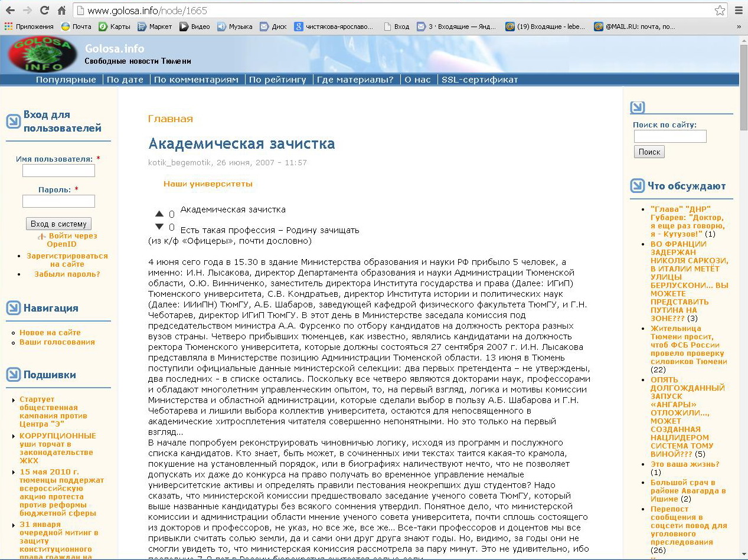The height and width of the screenshot is (560, 748).
Task: Open ВО ФРАНЦИИ ЗАДЕРЖАН НИКОЛЯ САРКОЗИ link
Action: tap(690, 281)
